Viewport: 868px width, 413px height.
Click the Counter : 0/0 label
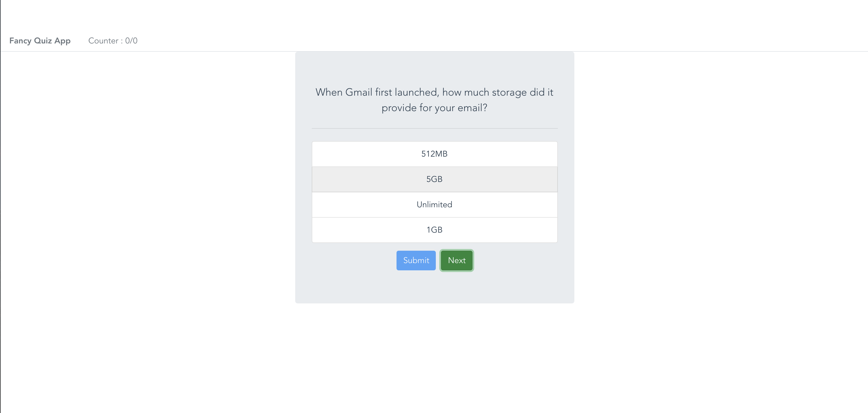coord(113,41)
